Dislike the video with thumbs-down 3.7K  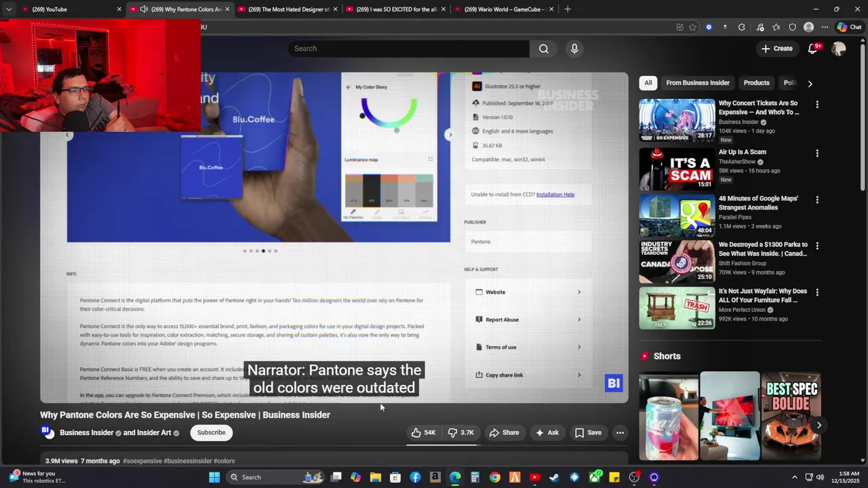(461, 432)
